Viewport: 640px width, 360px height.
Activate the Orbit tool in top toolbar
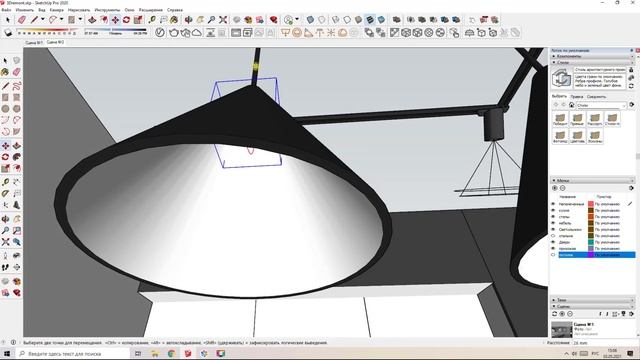189,20
